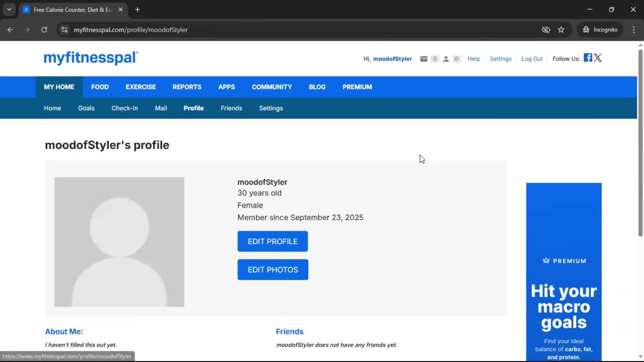The image size is (644, 362).
Task: Click the Log Out link
Action: (532, 59)
